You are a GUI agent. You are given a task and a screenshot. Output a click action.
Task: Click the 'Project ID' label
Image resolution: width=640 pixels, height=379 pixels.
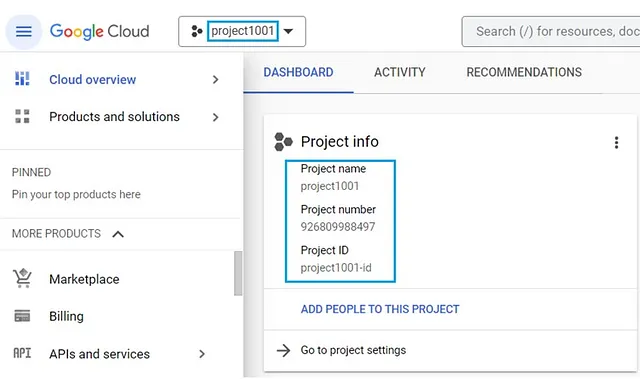click(324, 250)
